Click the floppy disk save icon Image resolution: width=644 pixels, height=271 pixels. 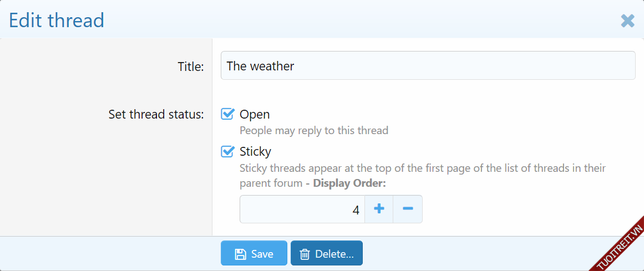click(x=241, y=254)
